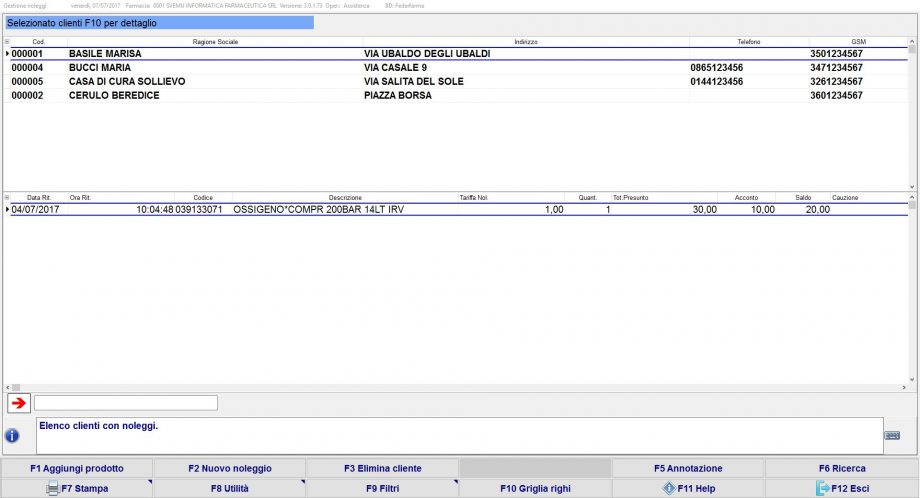Click the red arrow icon beside search field
The height and width of the screenshot is (498, 920).
(x=18, y=403)
